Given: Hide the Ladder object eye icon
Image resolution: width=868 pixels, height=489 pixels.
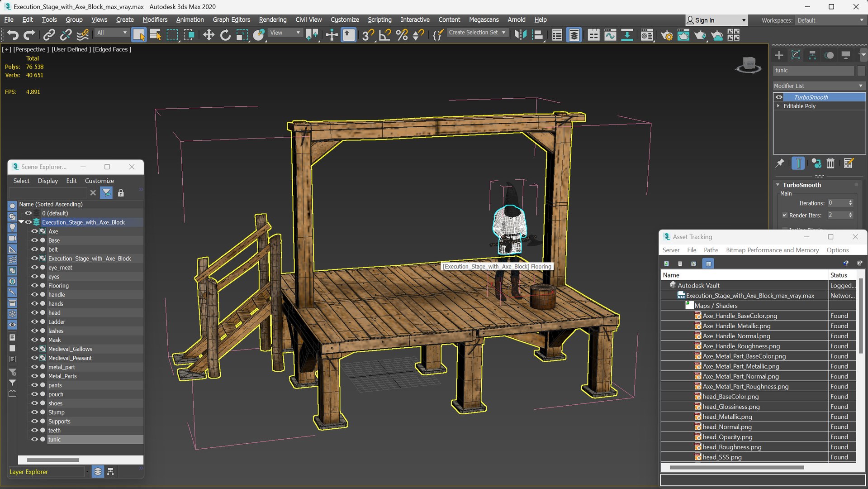Looking at the screenshot, I should coord(34,322).
